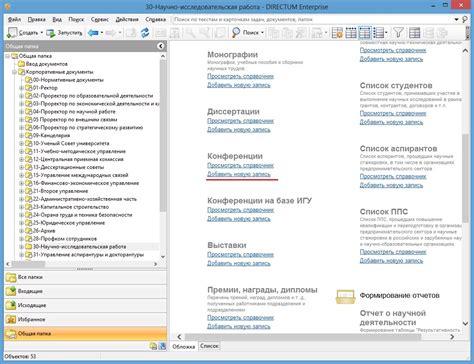Go back with the blue left arrow
This screenshot has width=474, height=364.
(x=93, y=33)
